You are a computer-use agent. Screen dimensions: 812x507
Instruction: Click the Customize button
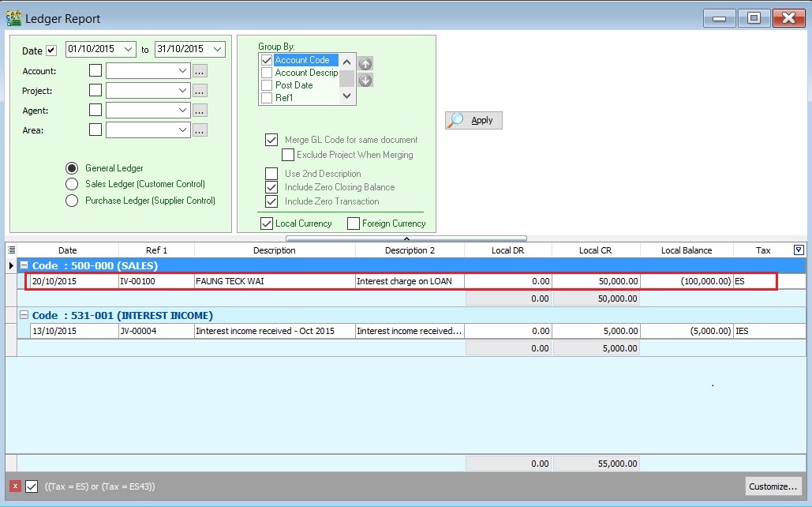(773, 486)
